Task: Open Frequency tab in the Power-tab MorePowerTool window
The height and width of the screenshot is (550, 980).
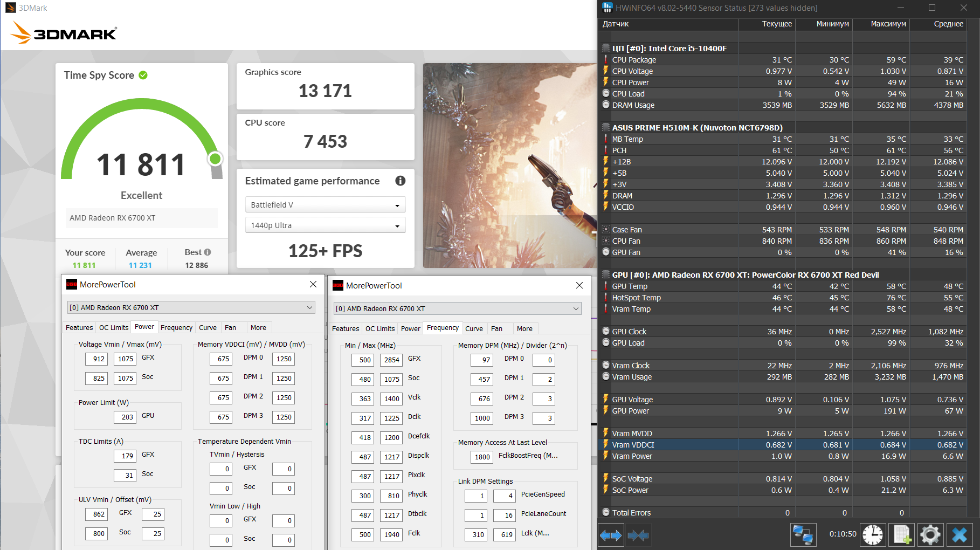Action: [176, 327]
